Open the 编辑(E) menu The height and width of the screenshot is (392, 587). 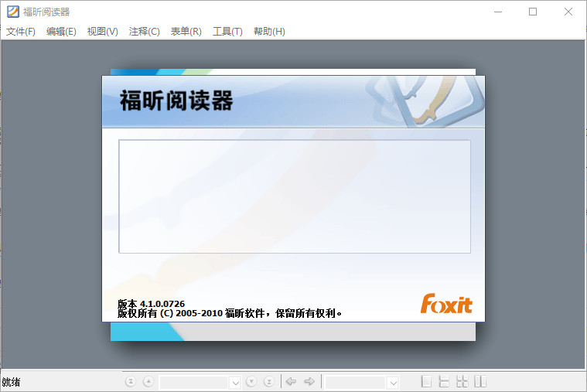[61, 32]
